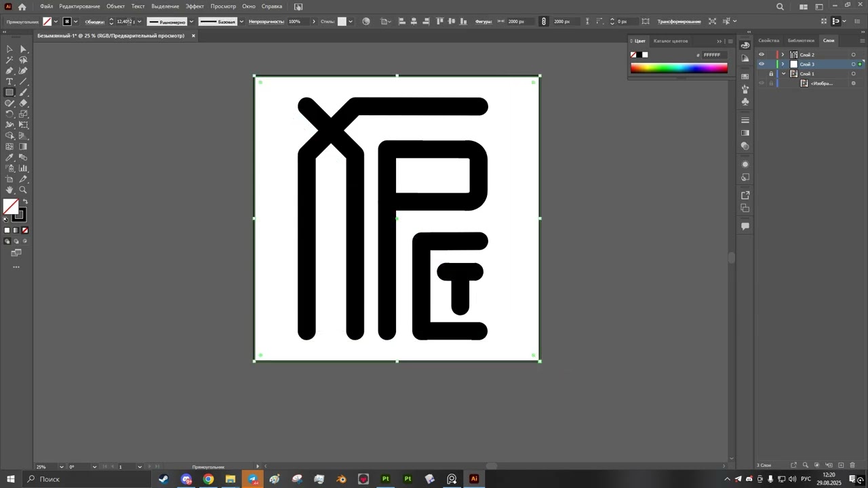Select the Magic Wand tool
Screen dimensions: 868x488
pos(9,60)
